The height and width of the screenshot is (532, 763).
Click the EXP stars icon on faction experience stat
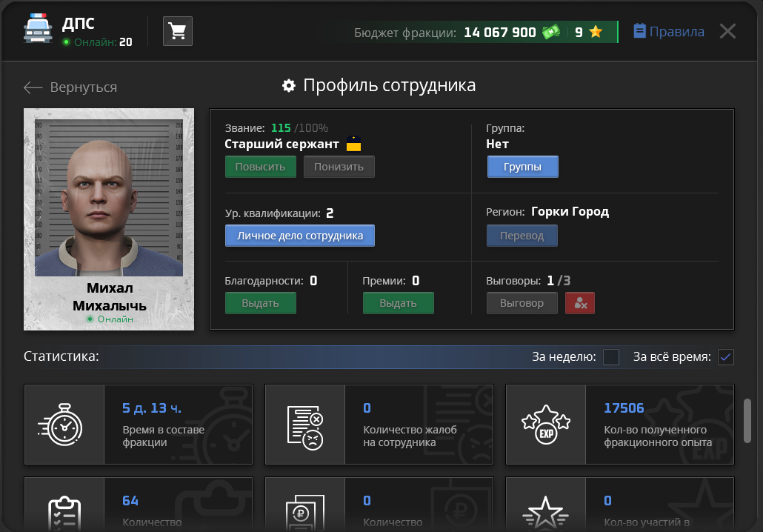(546, 424)
